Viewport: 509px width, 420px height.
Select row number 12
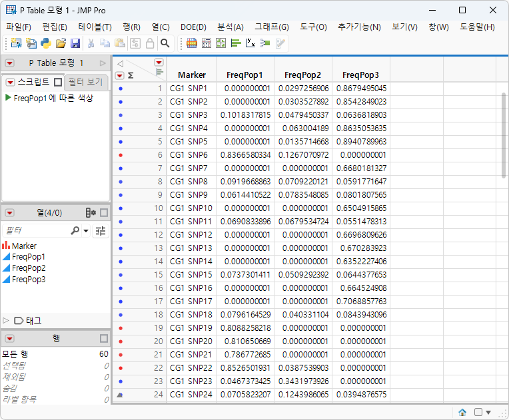coord(159,235)
